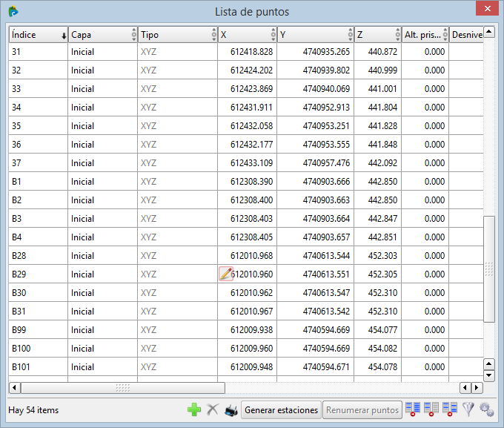
Task: Select index cell B4
Action: coord(39,237)
